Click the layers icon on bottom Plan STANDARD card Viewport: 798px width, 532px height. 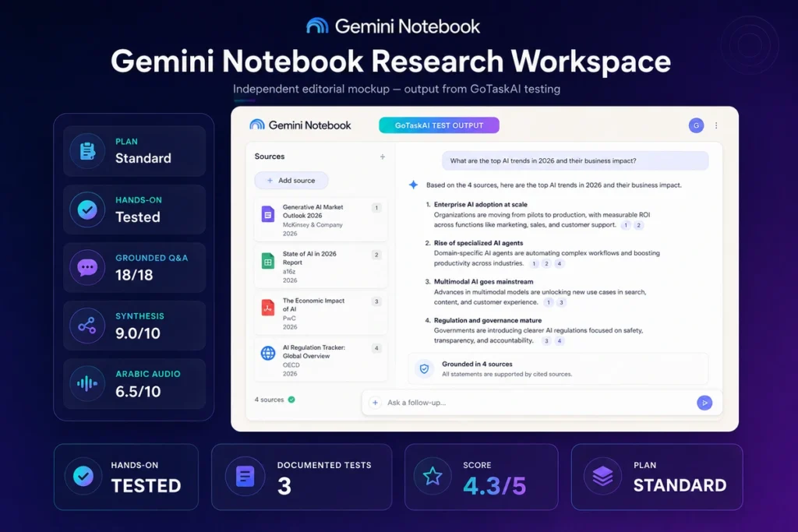click(x=602, y=477)
